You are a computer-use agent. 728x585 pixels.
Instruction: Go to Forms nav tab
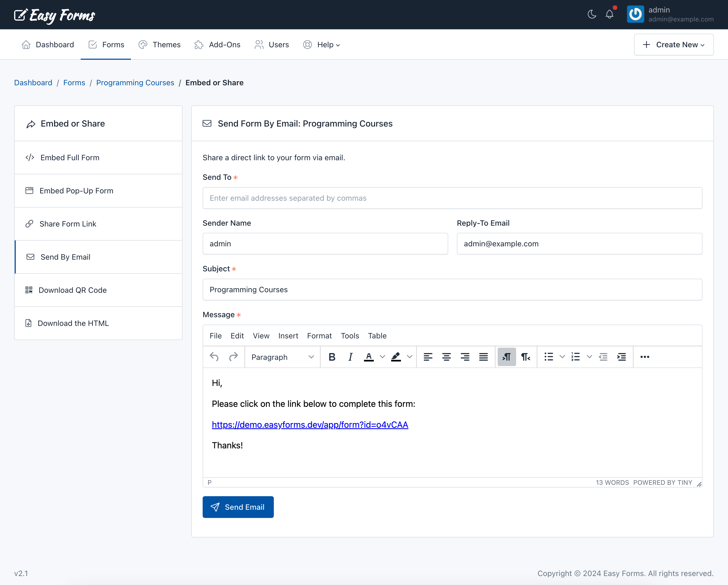106,45
